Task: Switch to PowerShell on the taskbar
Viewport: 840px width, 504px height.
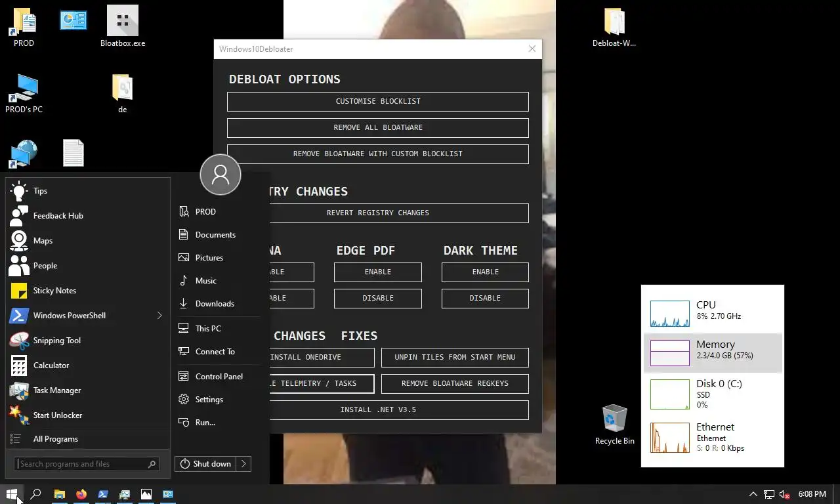Action: 103,494
